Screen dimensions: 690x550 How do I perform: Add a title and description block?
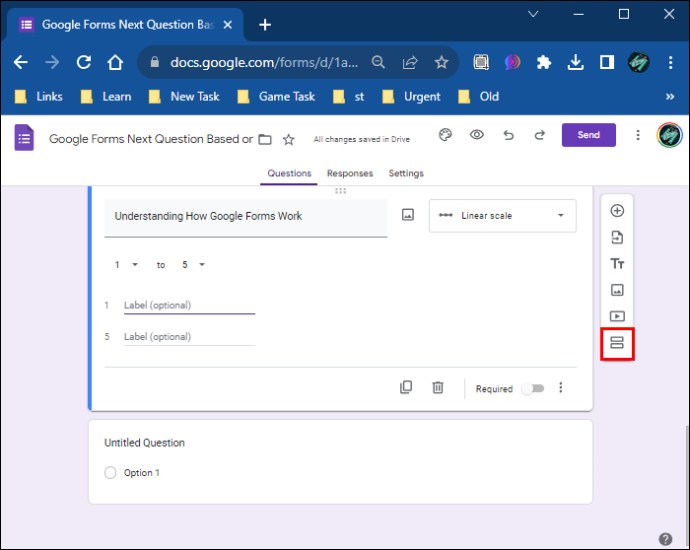(x=617, y=264)
